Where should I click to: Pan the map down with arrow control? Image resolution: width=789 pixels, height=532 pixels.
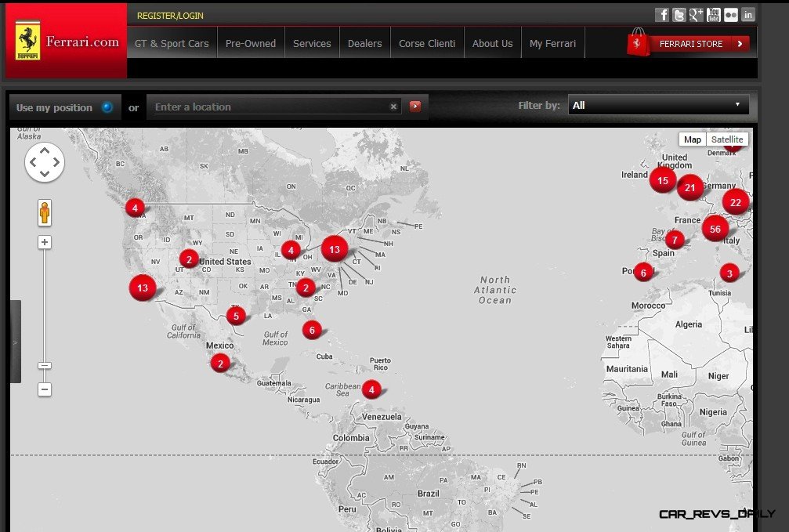tap(45, 174)
